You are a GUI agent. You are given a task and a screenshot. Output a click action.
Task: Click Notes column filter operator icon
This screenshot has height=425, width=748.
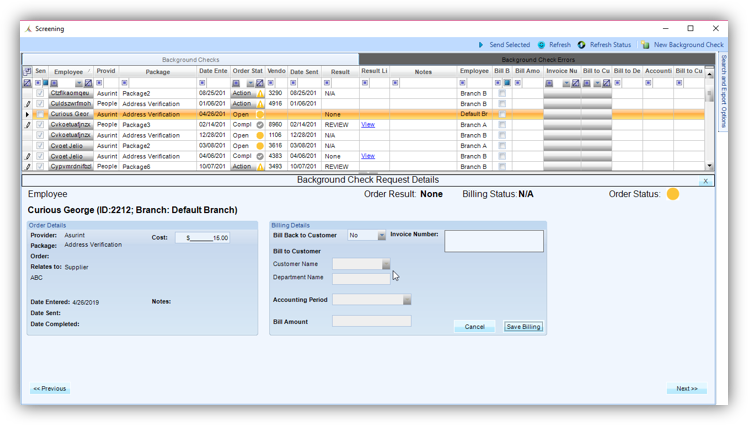395,83
